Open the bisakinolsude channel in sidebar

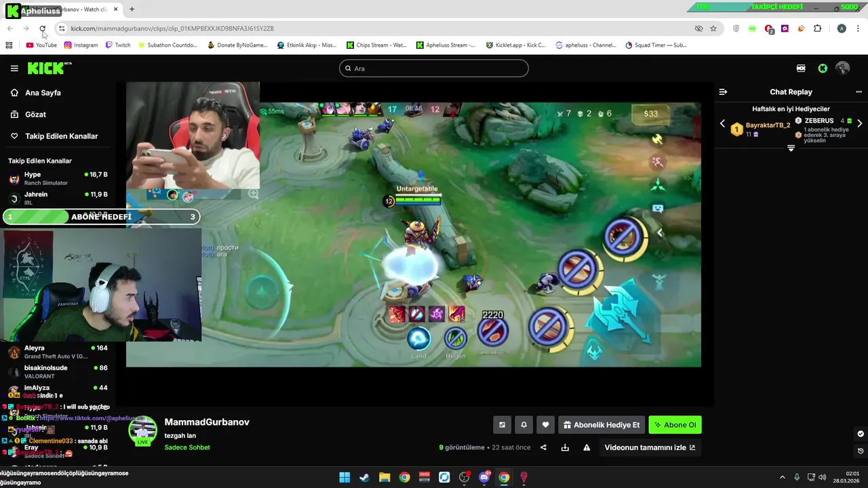(58, 371)
